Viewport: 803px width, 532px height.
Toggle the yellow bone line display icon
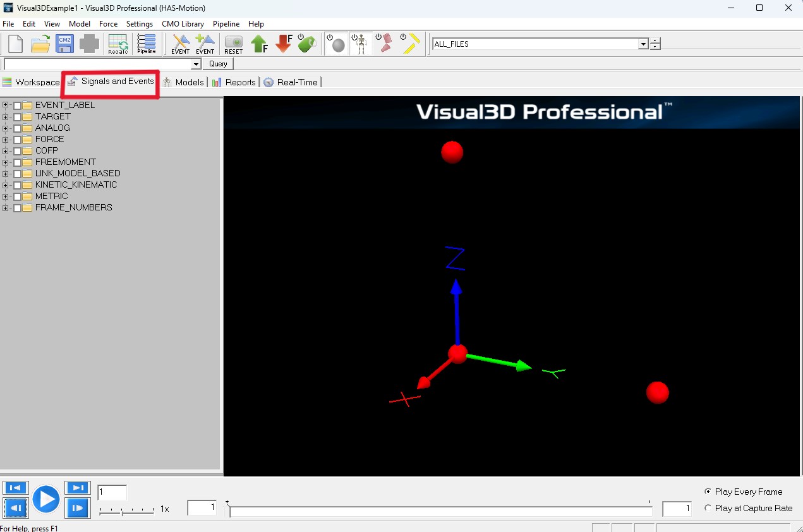point(410,44)
